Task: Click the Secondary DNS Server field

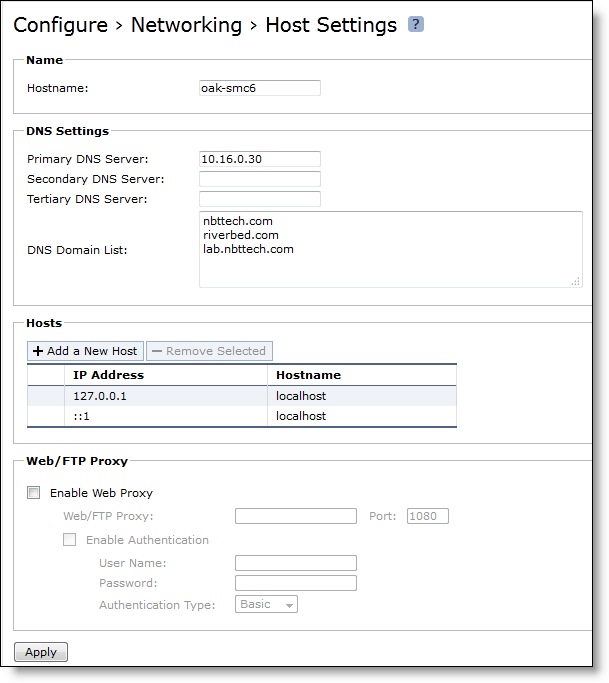Action: 260,179
